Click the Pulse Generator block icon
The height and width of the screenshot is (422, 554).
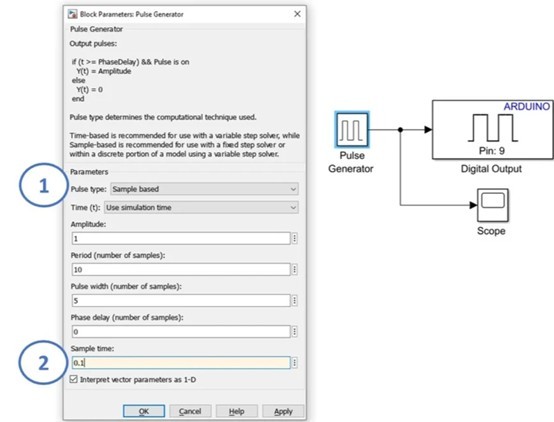coord(352,130)
